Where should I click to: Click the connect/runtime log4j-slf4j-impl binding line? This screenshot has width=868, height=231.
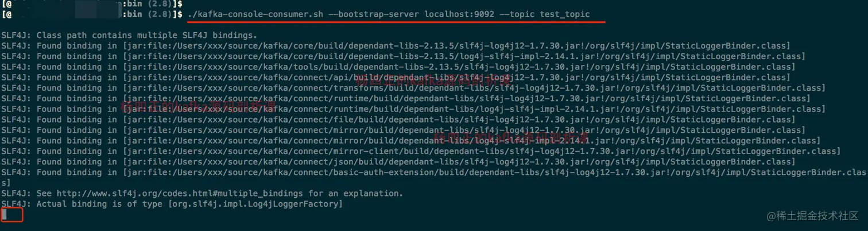413,109
